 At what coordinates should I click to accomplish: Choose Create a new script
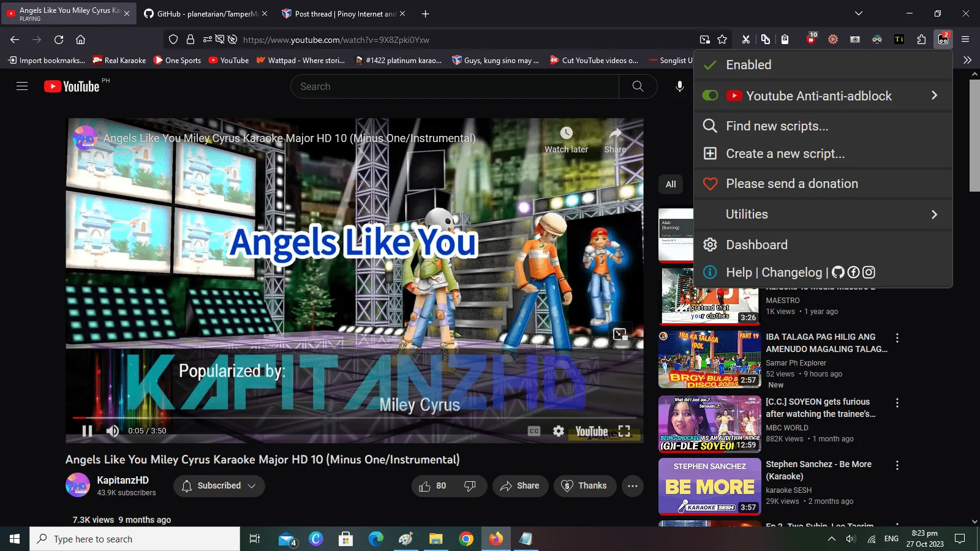[823, 154]
